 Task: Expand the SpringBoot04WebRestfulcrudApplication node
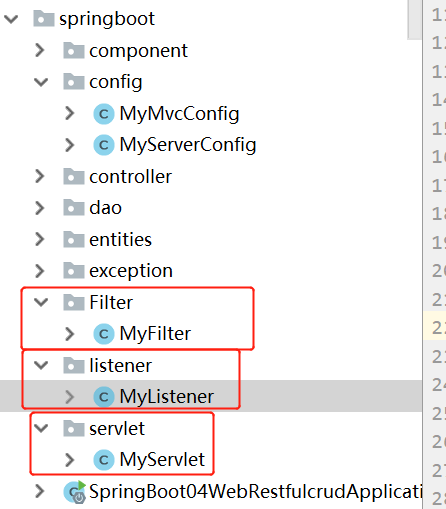coord(40,491)
